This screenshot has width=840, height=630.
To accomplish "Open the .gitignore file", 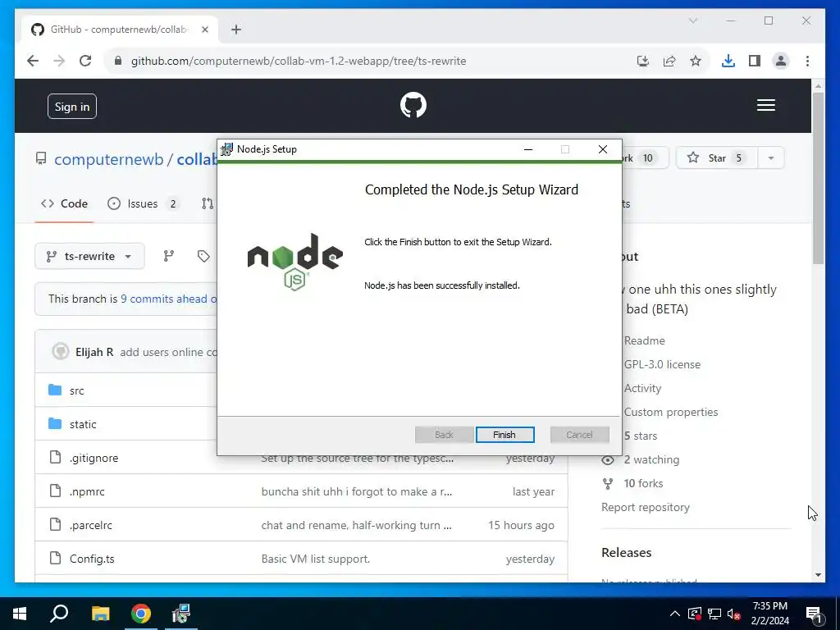I will pos(94,458).
